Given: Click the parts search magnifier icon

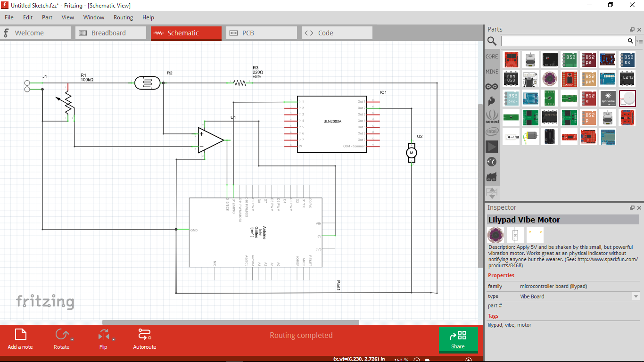Looking at the screenshot, I should pos(492,41).
